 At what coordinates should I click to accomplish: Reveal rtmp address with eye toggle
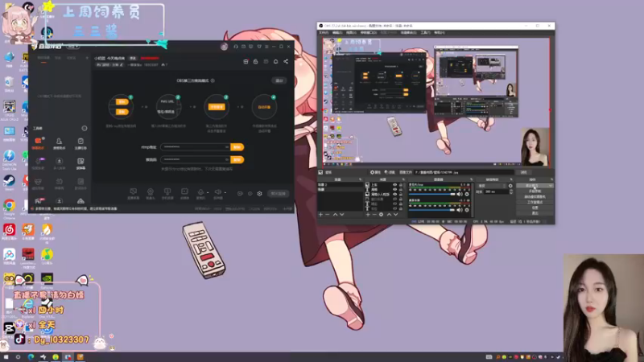coord(227,147)
